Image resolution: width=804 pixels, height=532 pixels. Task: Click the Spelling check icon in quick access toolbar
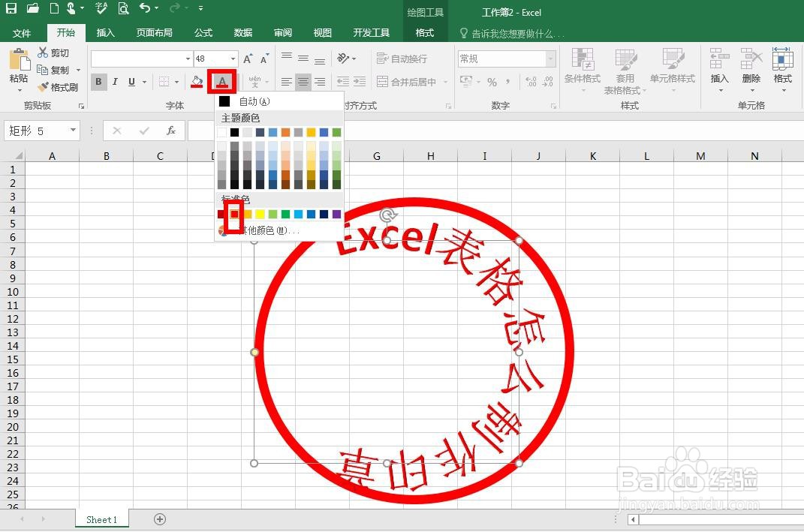point(101,8)
